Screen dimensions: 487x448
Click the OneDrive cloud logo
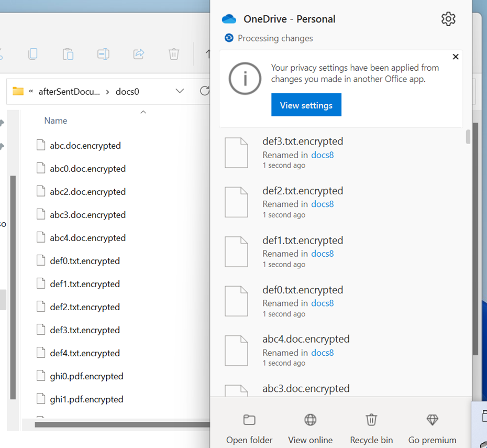(x=229, y=19)
